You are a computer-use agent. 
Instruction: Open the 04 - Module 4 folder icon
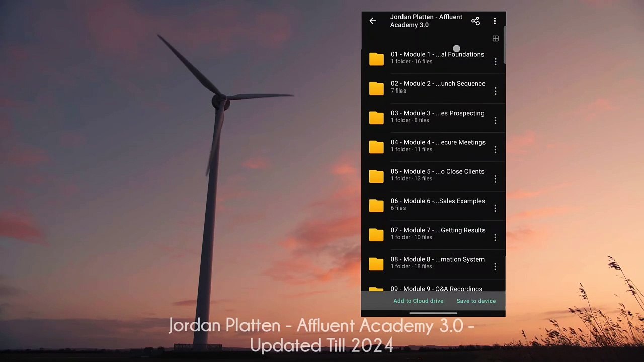(376, 147)
